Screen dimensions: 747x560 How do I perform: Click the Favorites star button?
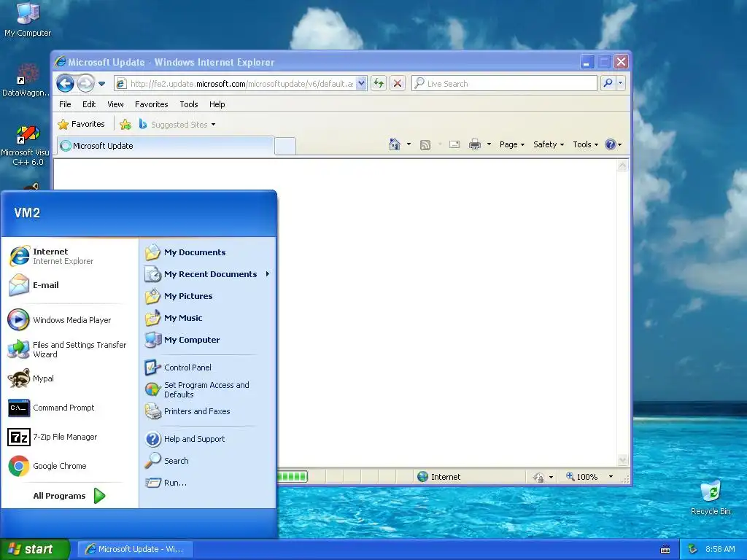coord(81,124)
